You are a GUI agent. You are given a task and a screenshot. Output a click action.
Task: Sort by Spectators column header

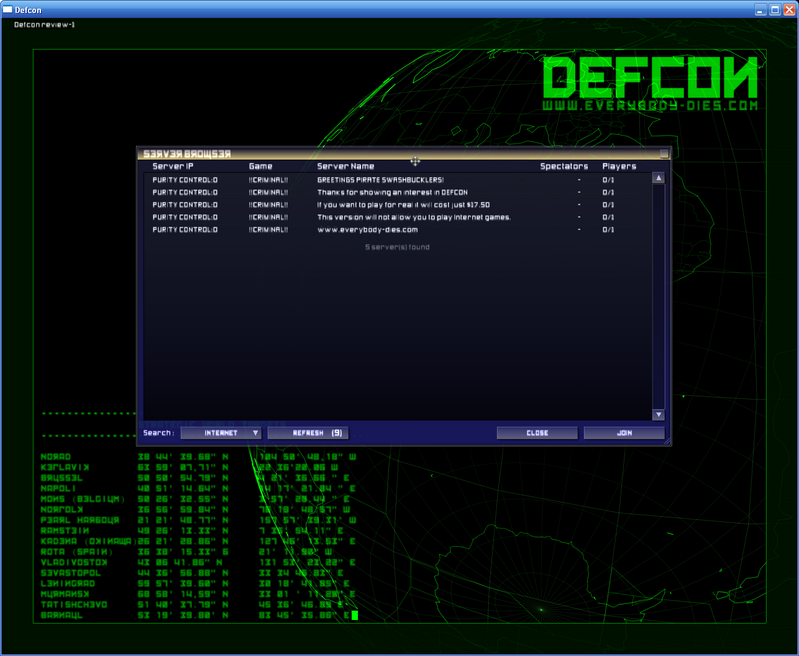coord(564,166)
